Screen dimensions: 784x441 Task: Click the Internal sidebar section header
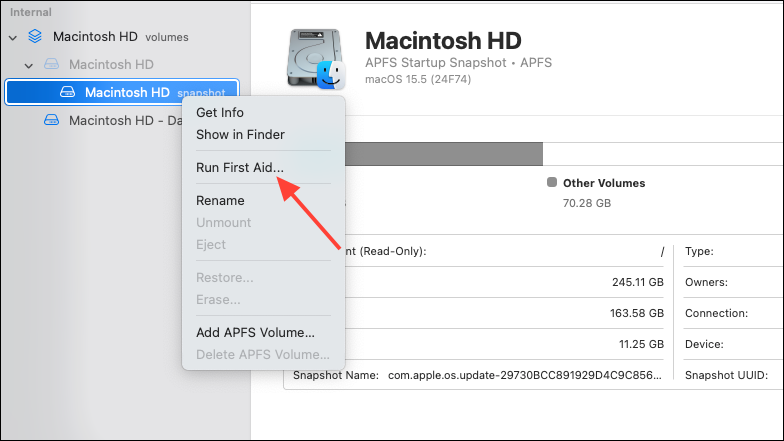(30, 12)
